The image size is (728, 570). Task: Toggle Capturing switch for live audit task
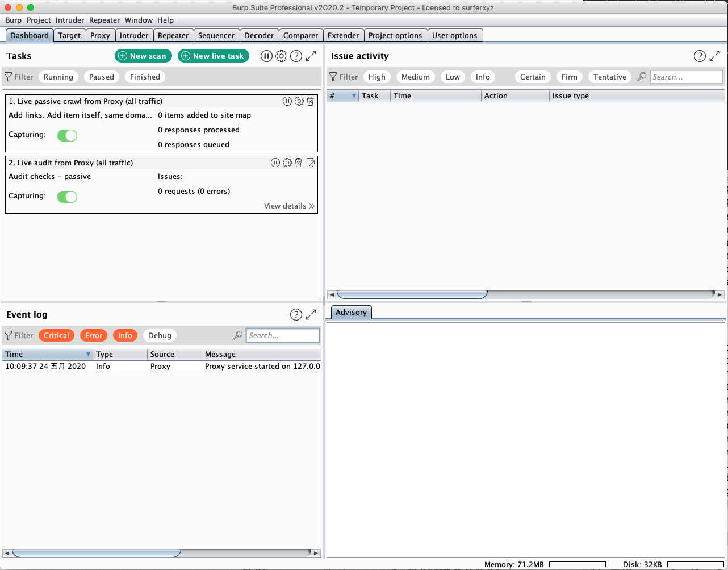click(x=67, y=197)
